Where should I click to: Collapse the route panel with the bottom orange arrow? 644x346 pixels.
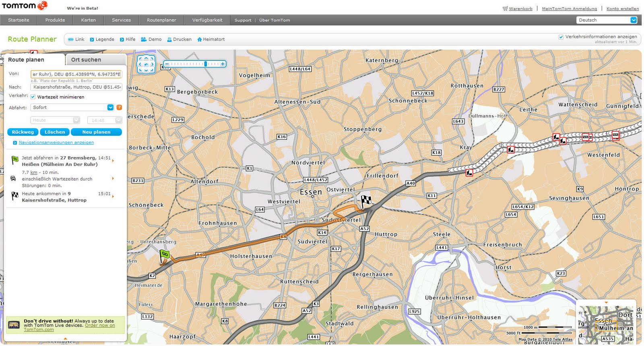tap(66, 338)
